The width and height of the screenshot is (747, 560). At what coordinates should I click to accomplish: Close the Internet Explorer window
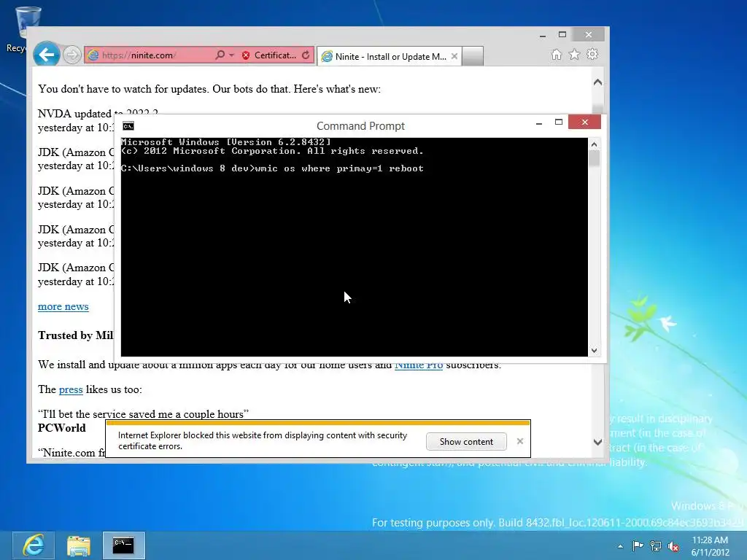click(x=589, y=35)
